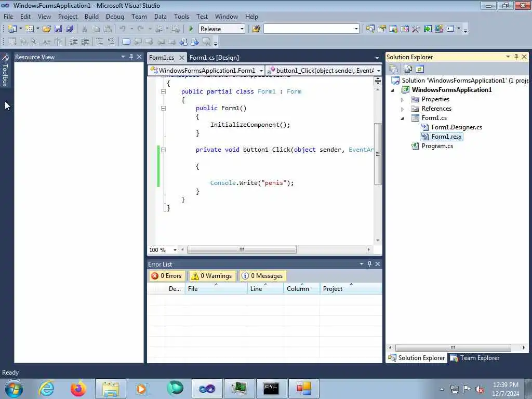This screenshot has height=399, width=532.
Task: Click the Start Page green arrow icon
Action: (x=428, y=29)
